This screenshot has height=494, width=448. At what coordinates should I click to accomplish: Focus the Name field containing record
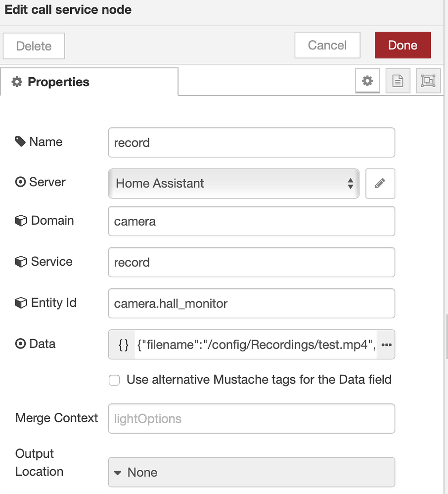point(252,143)
